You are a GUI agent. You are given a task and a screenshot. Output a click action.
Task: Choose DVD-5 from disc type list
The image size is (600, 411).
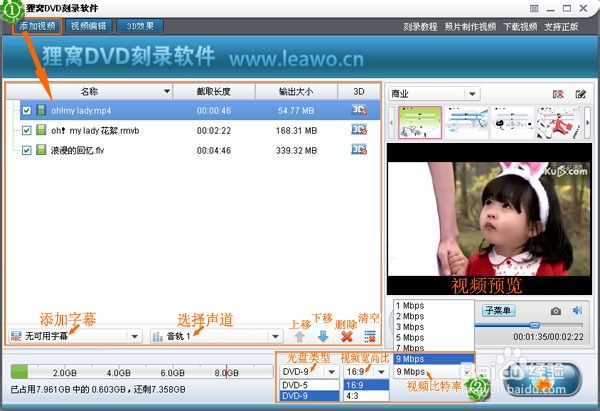click(309, 385)
